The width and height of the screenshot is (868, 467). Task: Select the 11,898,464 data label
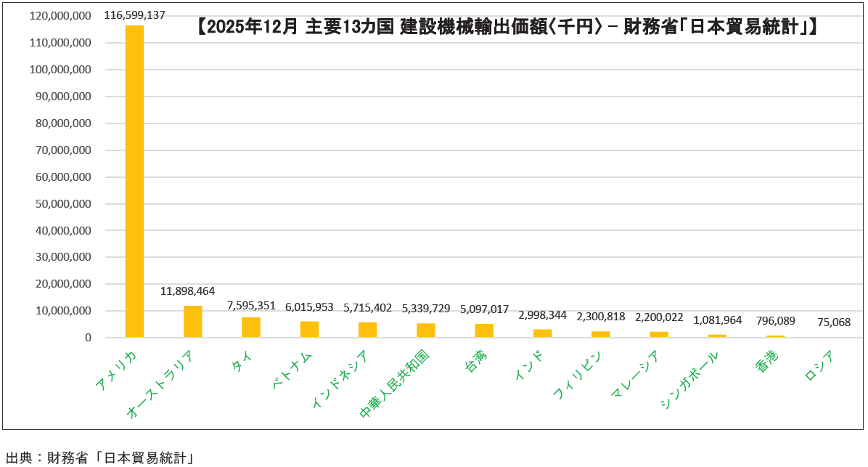(187, 291)
